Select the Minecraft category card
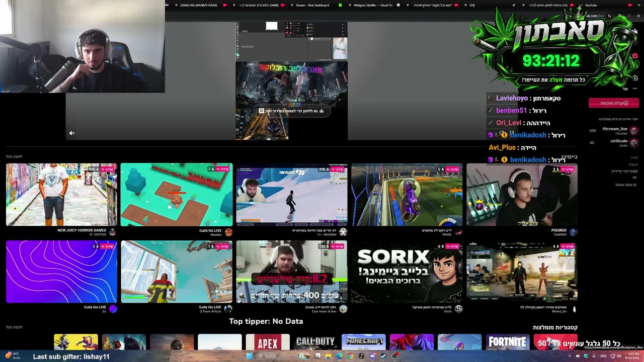 click(363, 342)
